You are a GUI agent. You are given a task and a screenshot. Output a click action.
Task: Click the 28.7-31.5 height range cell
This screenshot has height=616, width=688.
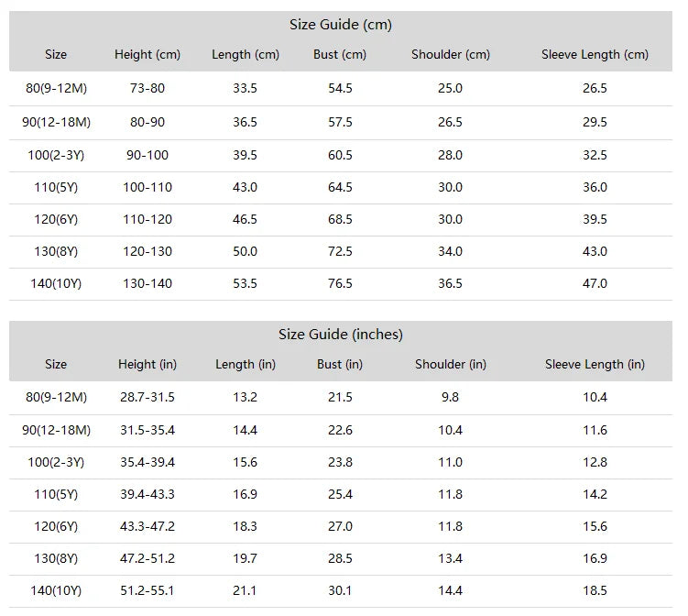pos(147,397)
